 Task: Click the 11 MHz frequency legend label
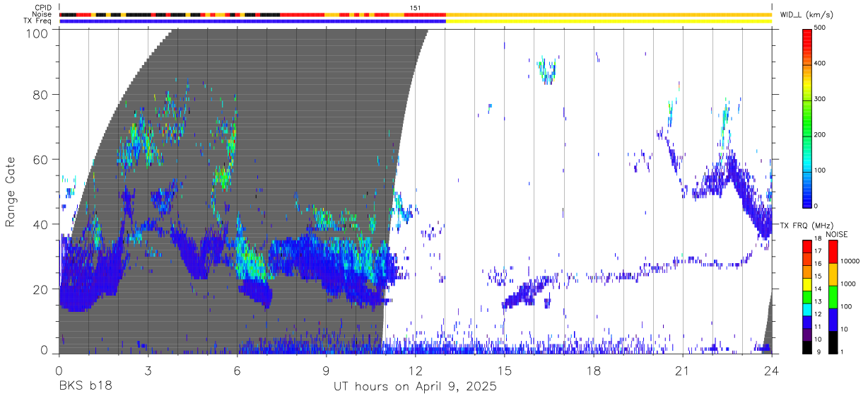point(817,327)
